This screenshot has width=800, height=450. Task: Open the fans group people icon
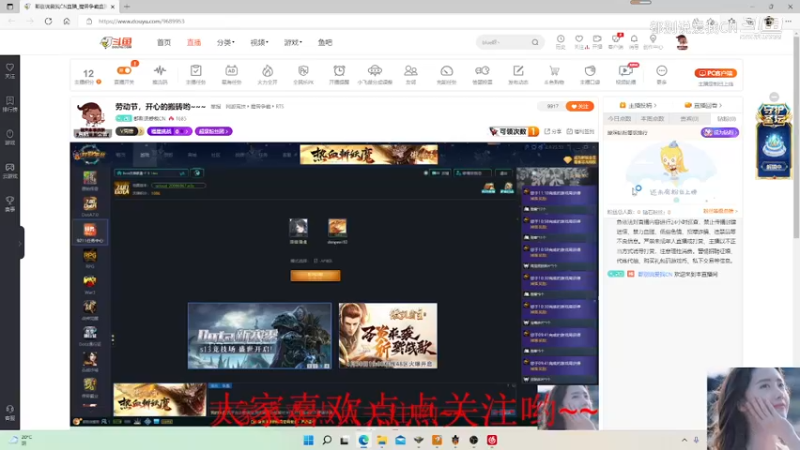click(x=411, y=73)
